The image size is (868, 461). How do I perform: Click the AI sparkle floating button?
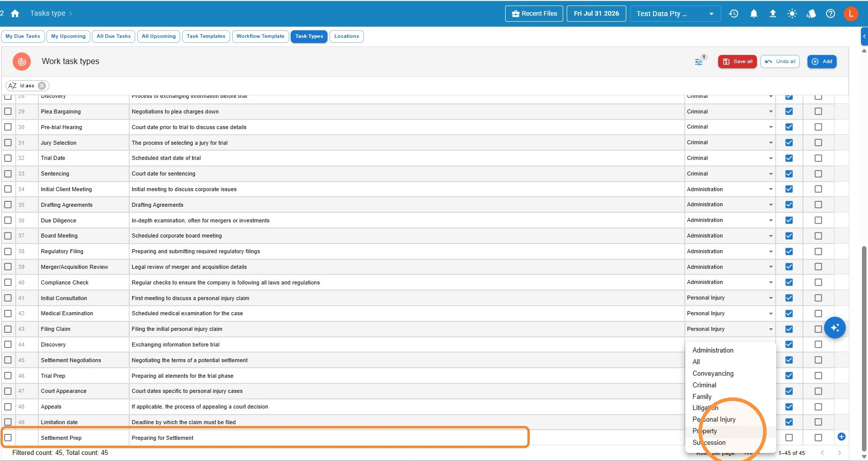[x=835, y=328]
